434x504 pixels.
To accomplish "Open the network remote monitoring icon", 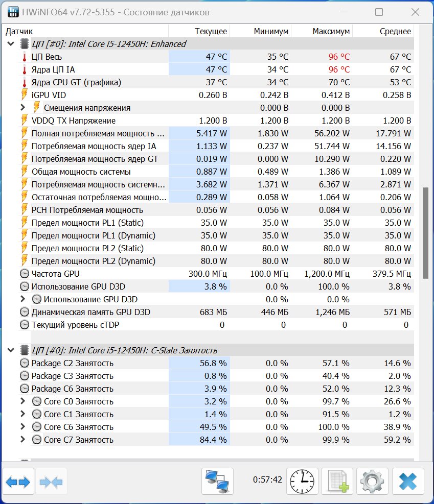I will pos(217,481).
